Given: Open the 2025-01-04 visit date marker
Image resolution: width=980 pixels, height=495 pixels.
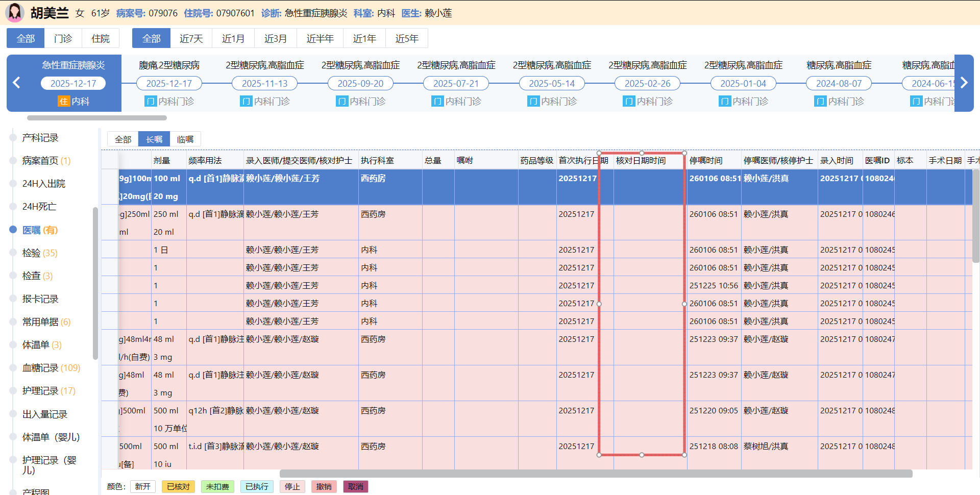Looking at the screenshot, I should pos(743,83).
